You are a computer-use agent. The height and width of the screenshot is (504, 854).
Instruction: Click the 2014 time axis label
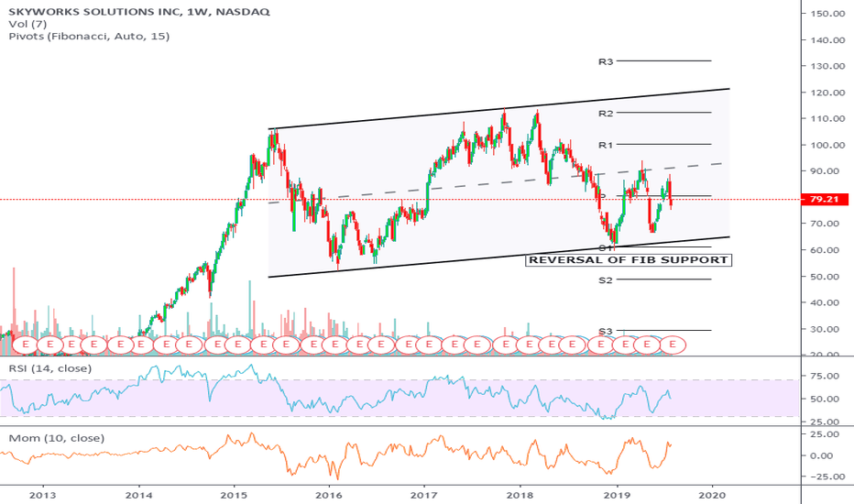139,495
